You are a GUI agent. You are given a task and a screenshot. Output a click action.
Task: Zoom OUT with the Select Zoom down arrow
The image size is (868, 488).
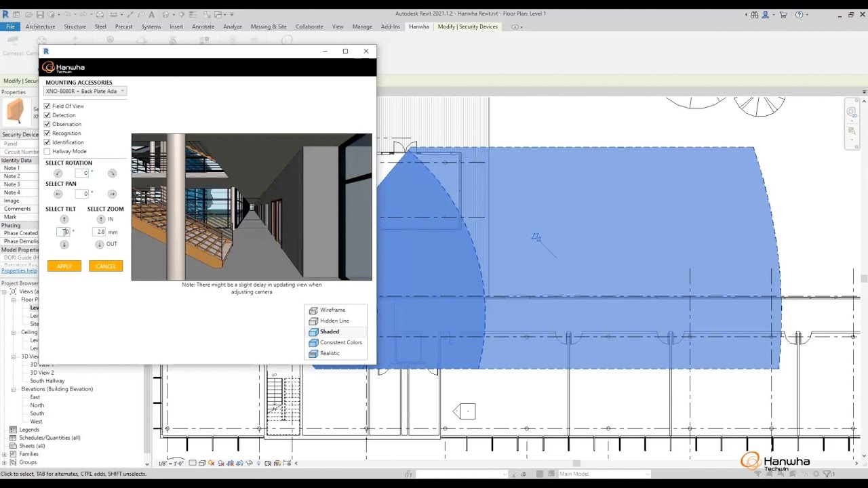pyautogui.click(x=100, y=245)
